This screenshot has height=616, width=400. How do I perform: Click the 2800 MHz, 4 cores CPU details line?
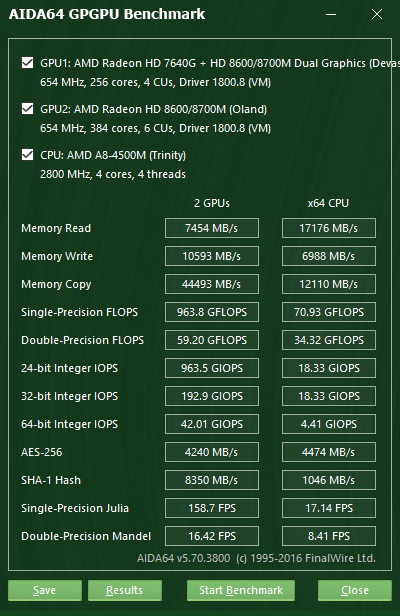tap(113, 174)
